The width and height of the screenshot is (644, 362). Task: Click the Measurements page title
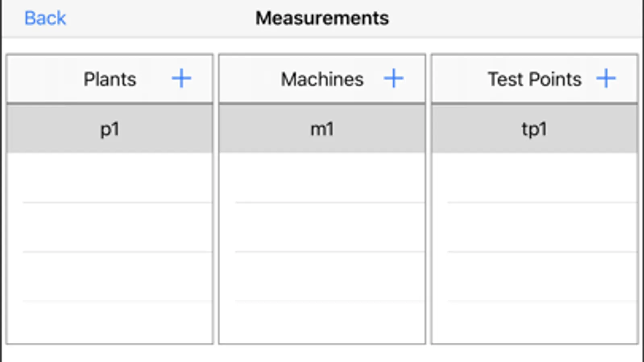pyautogui.click(x=322, y=18)
